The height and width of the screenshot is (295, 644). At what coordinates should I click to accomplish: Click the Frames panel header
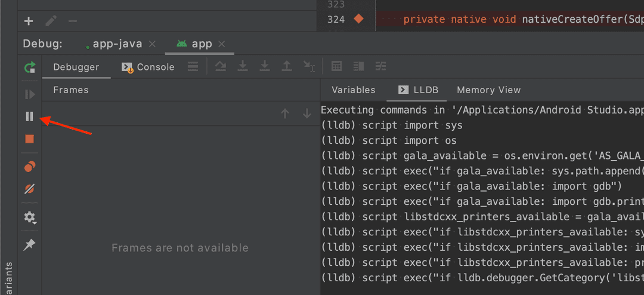(70, 90)
